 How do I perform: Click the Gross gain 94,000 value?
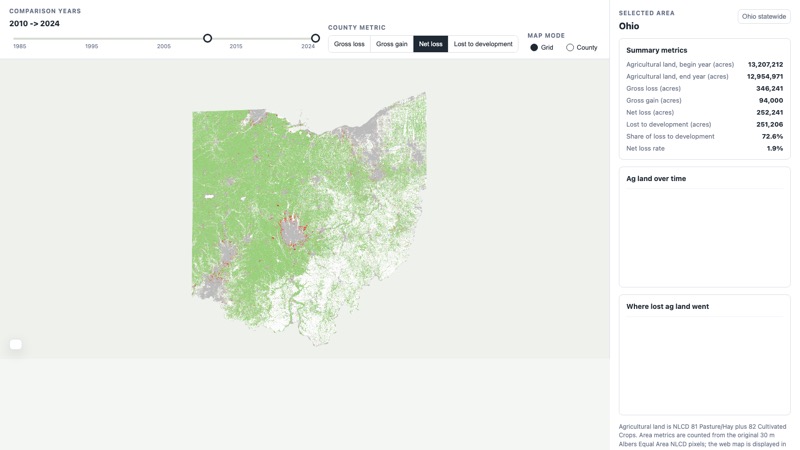click(771, 101)
